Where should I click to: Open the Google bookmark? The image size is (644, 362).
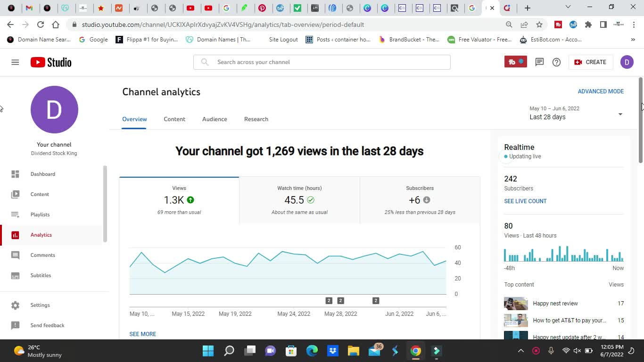click(93, 40)
